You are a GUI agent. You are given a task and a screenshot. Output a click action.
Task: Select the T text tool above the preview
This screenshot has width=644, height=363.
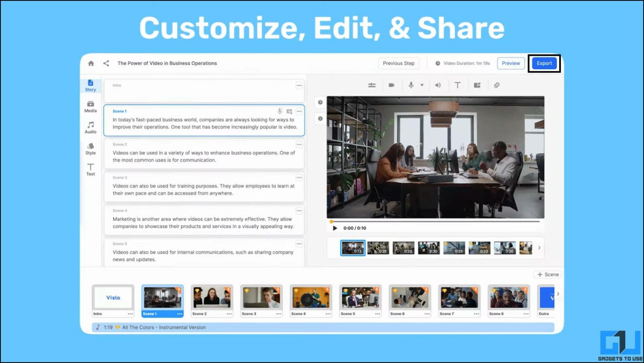click(x=457, y=85)
